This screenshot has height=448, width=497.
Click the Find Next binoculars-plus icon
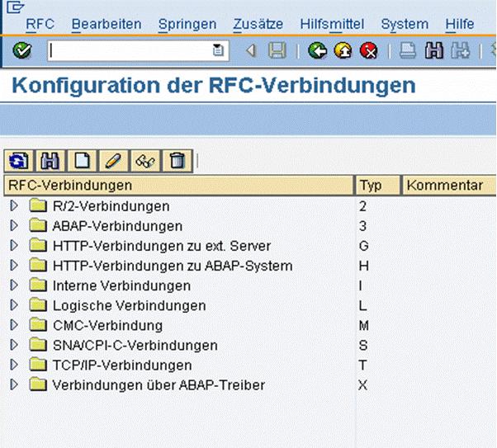tap(460, 50)
